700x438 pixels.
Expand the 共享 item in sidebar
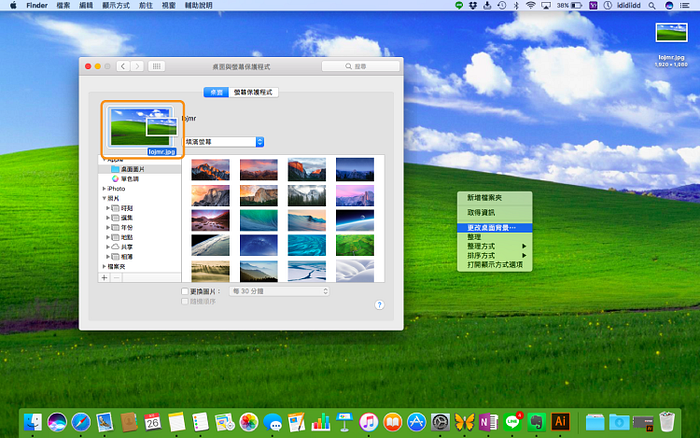point(108,247)
